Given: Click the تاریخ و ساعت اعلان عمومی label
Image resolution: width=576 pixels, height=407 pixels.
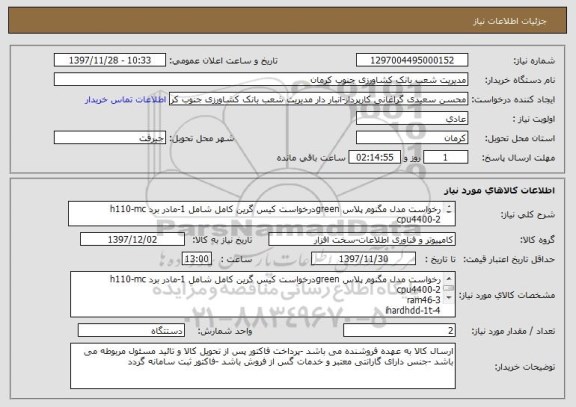Looking at the screenshot, I should click(223, 61).
